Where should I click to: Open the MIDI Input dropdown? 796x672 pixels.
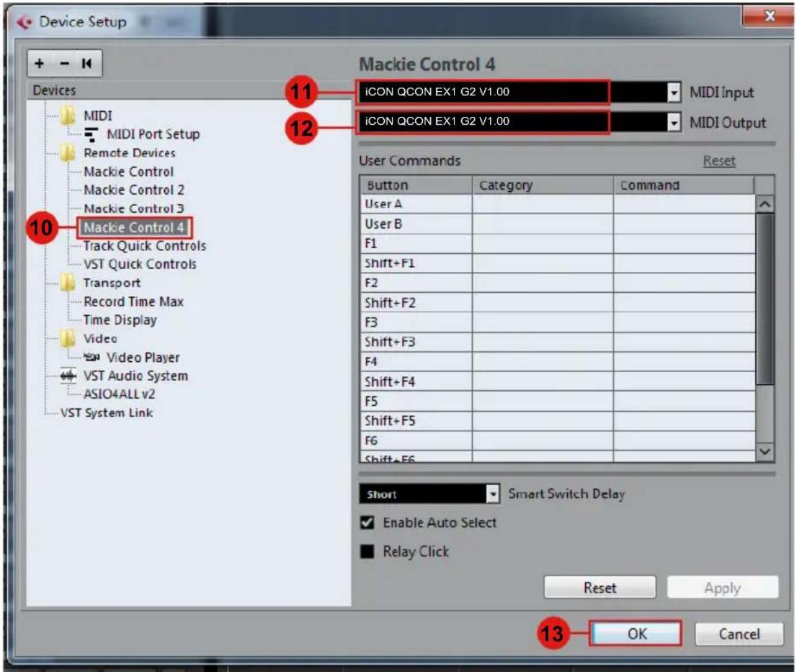(x=674, y=92)
